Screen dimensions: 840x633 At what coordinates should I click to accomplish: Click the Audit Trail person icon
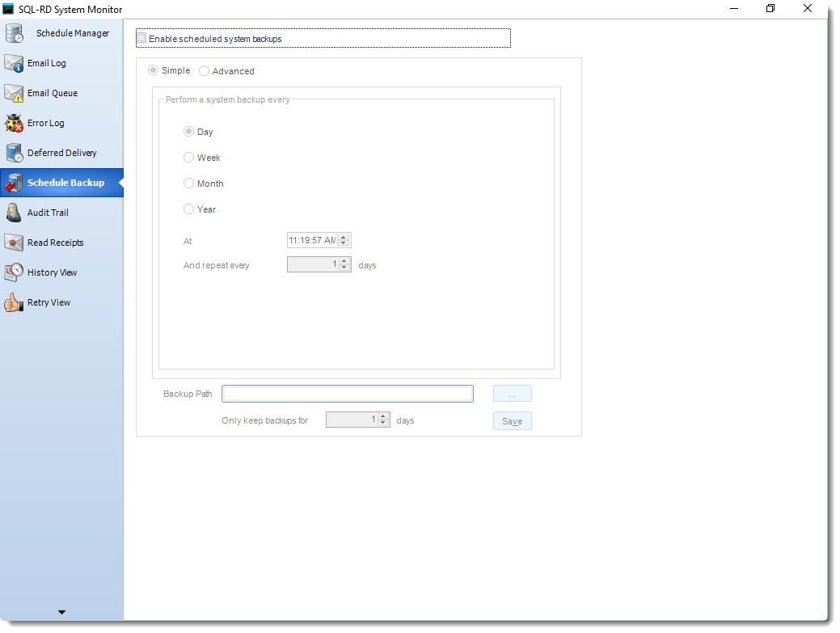click(x=14, y=213)
